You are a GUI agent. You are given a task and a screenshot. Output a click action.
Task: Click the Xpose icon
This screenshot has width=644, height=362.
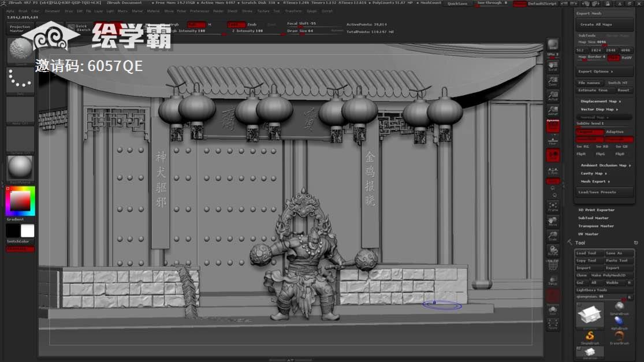[553, 324]
